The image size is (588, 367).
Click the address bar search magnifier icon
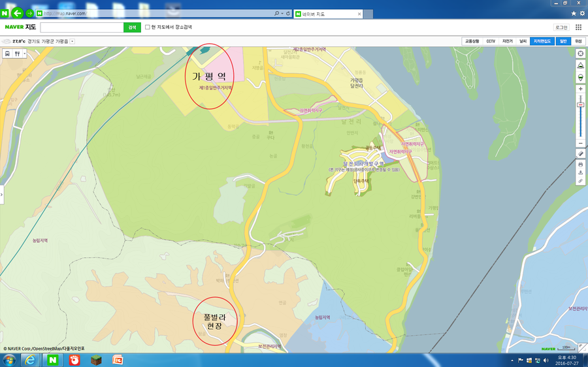[x=276, y=14]
